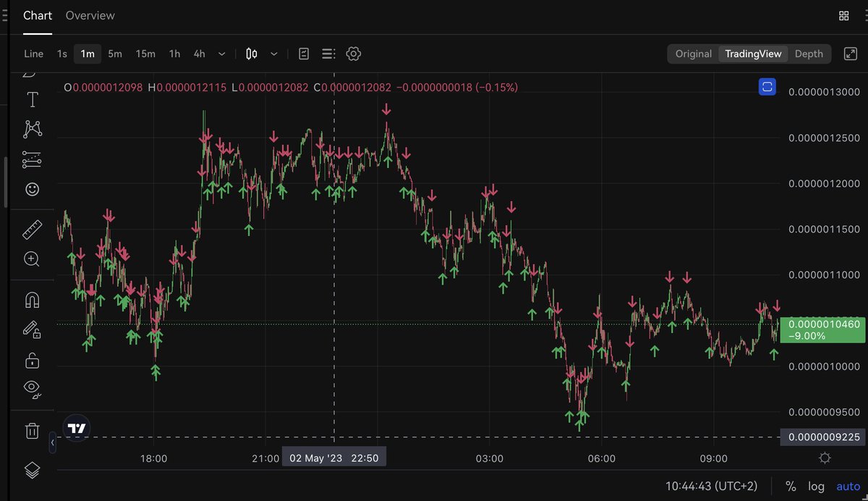
Task: Set interval to 1h
Action: pyautogui.click(x=174, y=54)
